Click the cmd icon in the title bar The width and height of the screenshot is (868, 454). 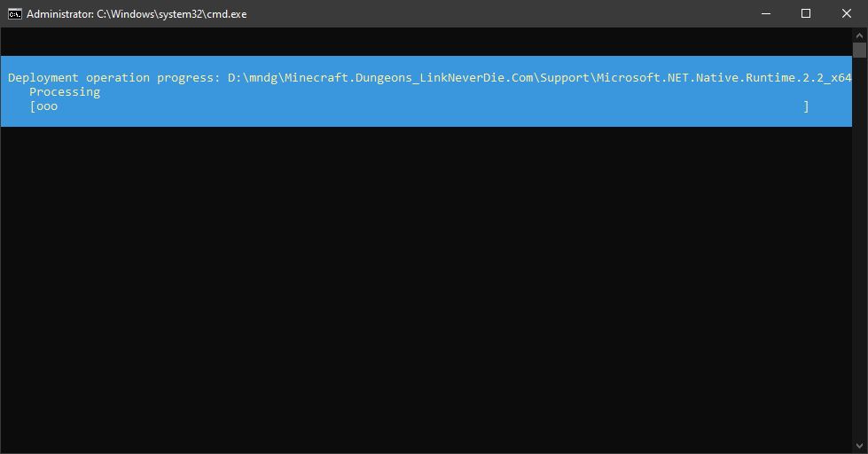click(x=14, y=13)
